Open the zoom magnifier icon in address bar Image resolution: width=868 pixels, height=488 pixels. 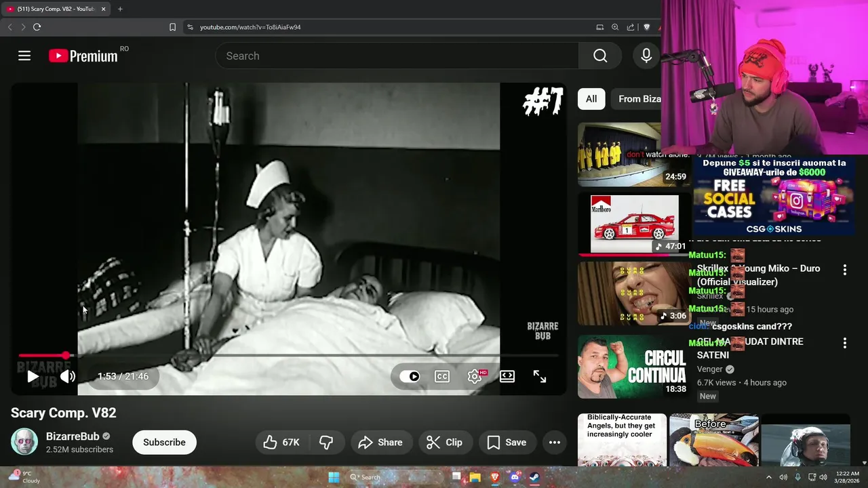[x=615, y=27]
